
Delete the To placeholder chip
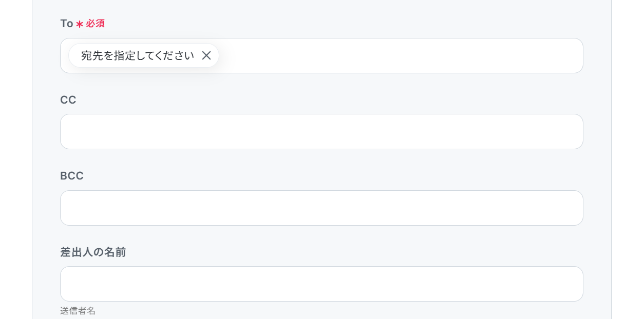(x=206, y=55)
